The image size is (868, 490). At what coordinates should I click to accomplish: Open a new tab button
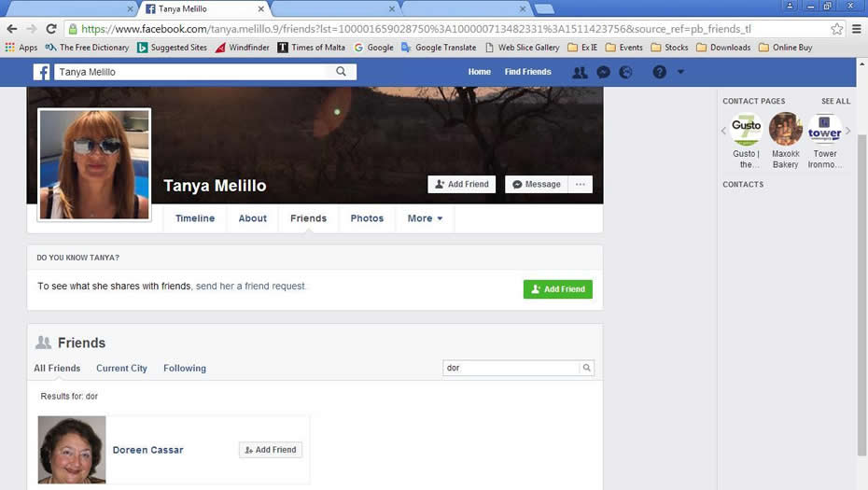coord(544,8)
